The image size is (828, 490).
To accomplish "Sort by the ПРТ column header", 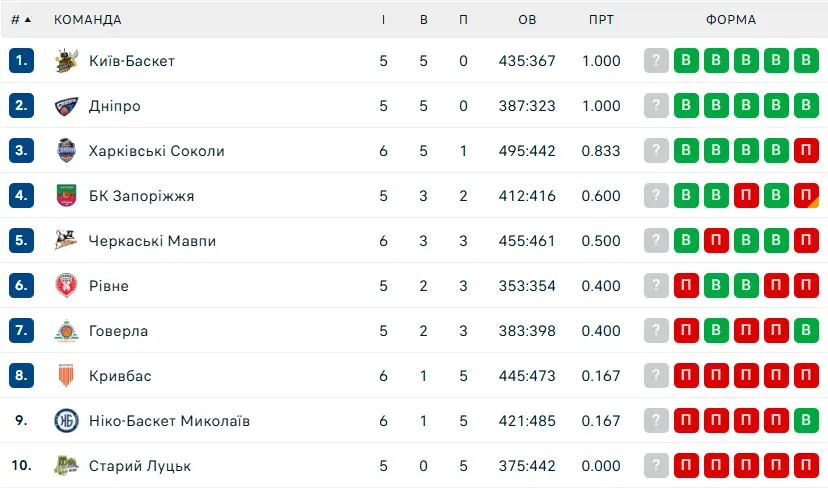I will (x=601, y=20).
